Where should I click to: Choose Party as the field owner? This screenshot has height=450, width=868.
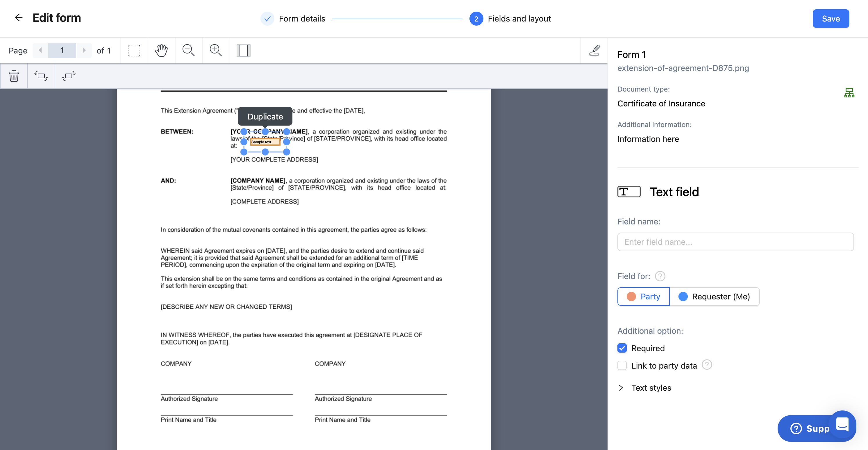pyautogui.click(x=643, y=297)
